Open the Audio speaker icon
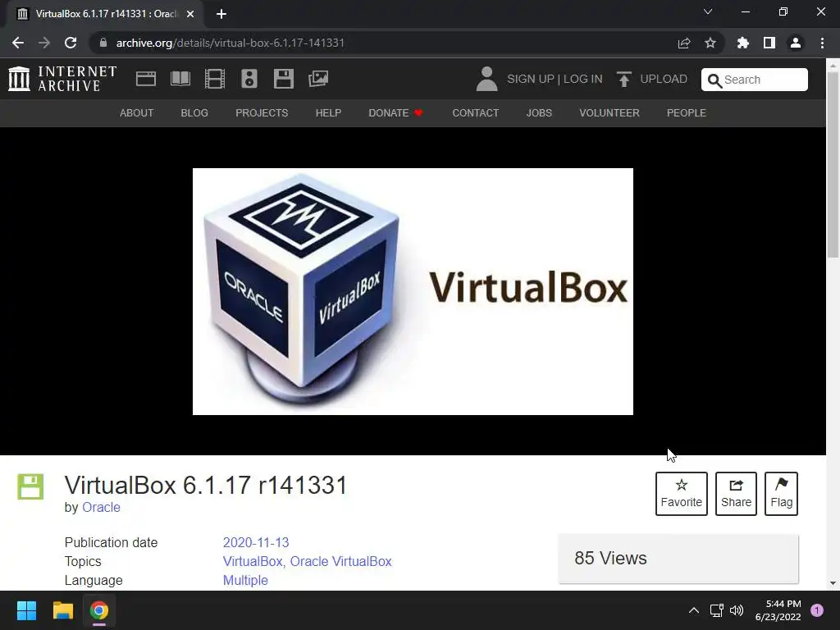840x630 pixels. (249, 79)
